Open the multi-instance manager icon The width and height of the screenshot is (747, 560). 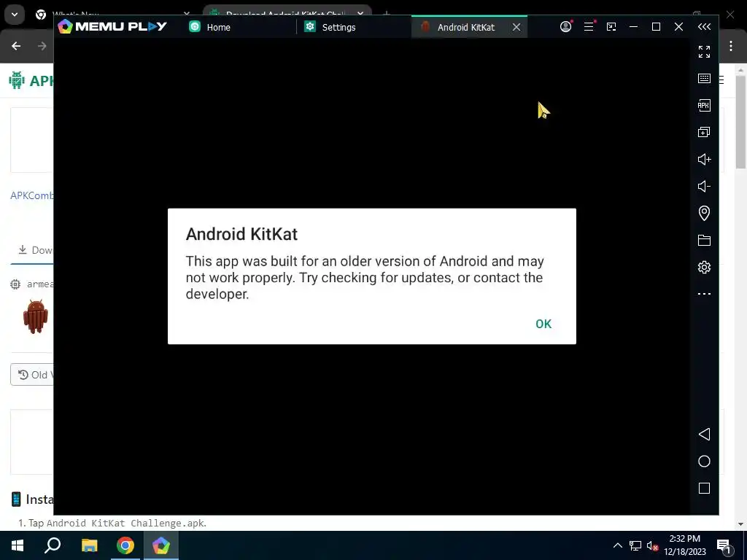(704, 133)
